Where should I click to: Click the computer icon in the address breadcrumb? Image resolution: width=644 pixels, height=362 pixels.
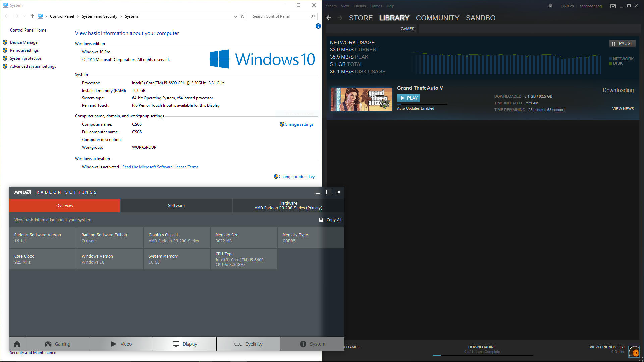coord(40,16)
